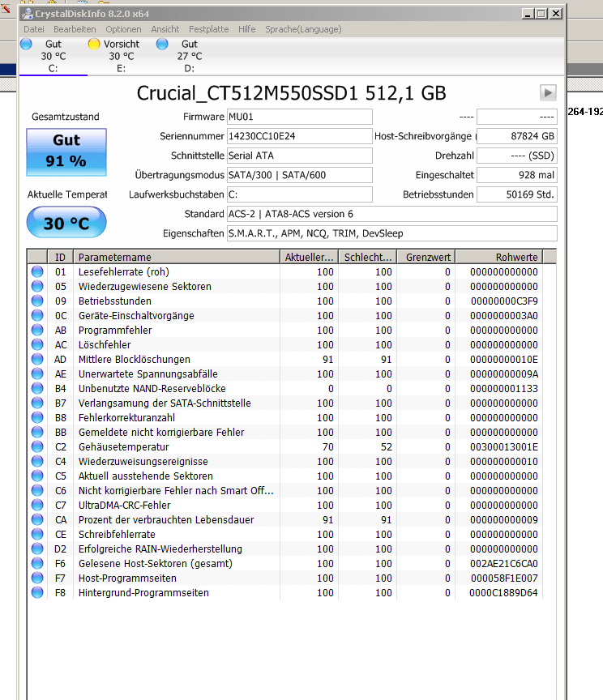The width and height of the screenshot is (603, 700).
Task: Click the status orb for Wiederzuweisungsereignisse
Action: pyautogui.click(x=37, y=461)
